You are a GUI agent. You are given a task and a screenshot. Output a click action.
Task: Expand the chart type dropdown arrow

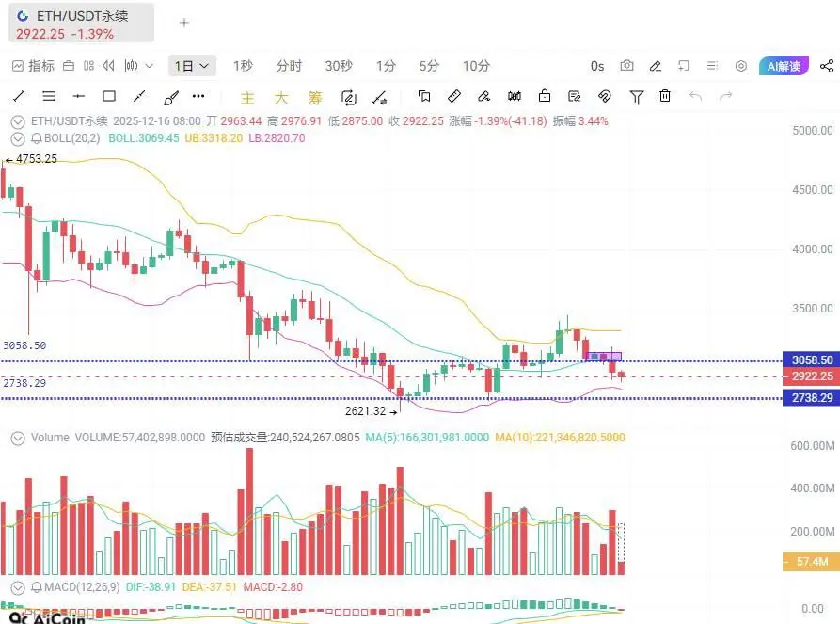[x=150, y=66]
